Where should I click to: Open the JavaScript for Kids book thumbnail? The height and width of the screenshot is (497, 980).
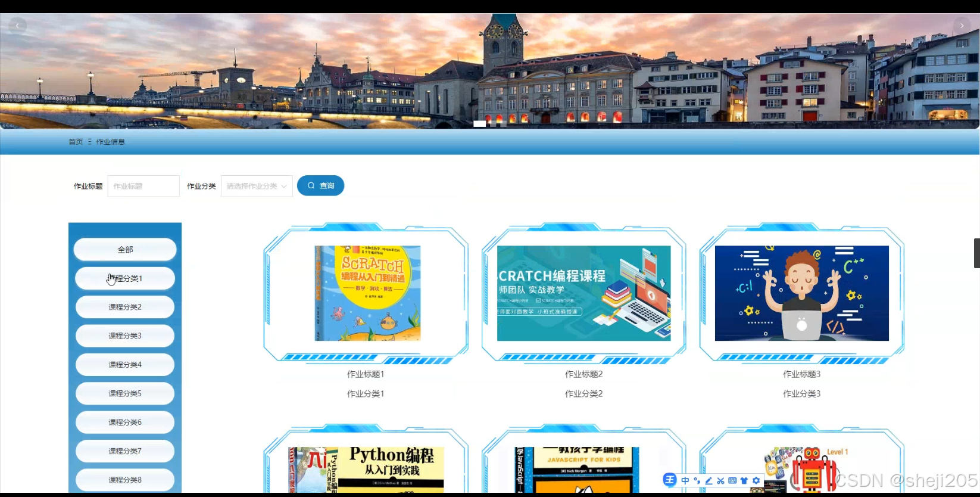pos(577,470)
